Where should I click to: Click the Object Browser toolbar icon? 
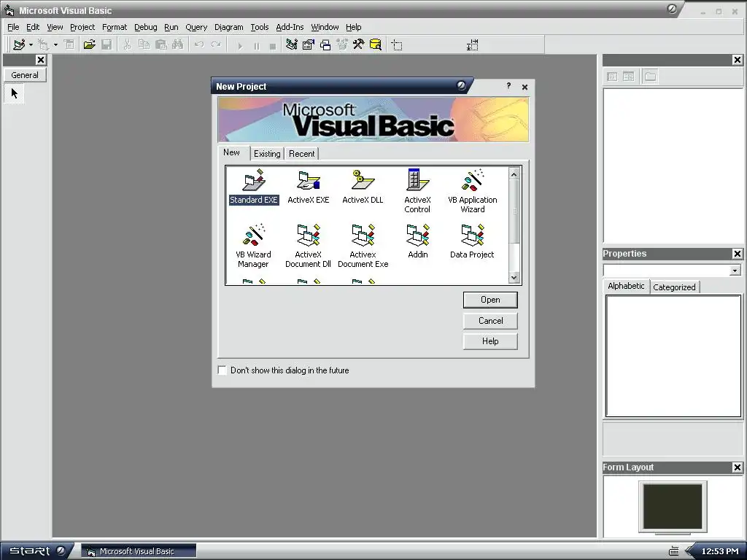coord(342,44)
